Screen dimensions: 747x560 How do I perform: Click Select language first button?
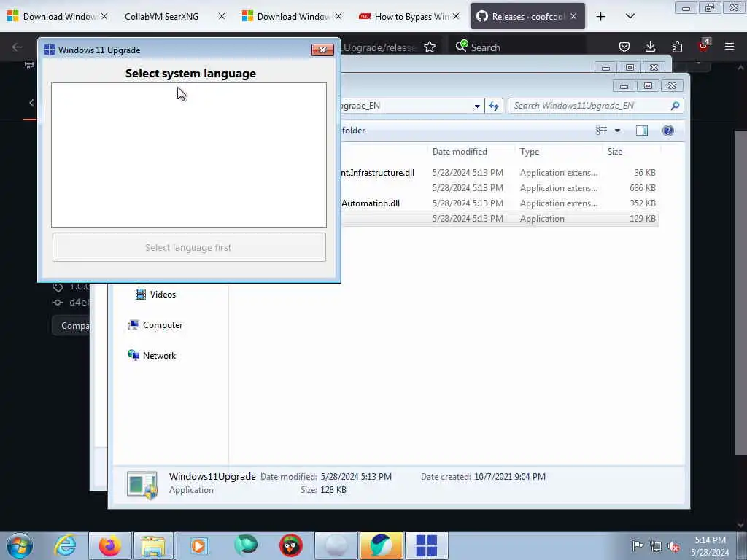point(189,247)
